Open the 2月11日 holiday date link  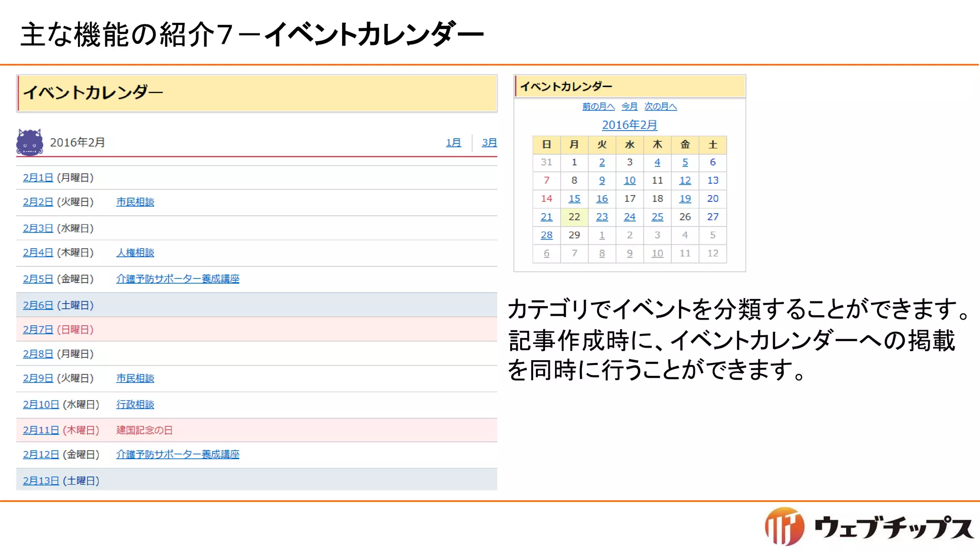coord(41,430)
